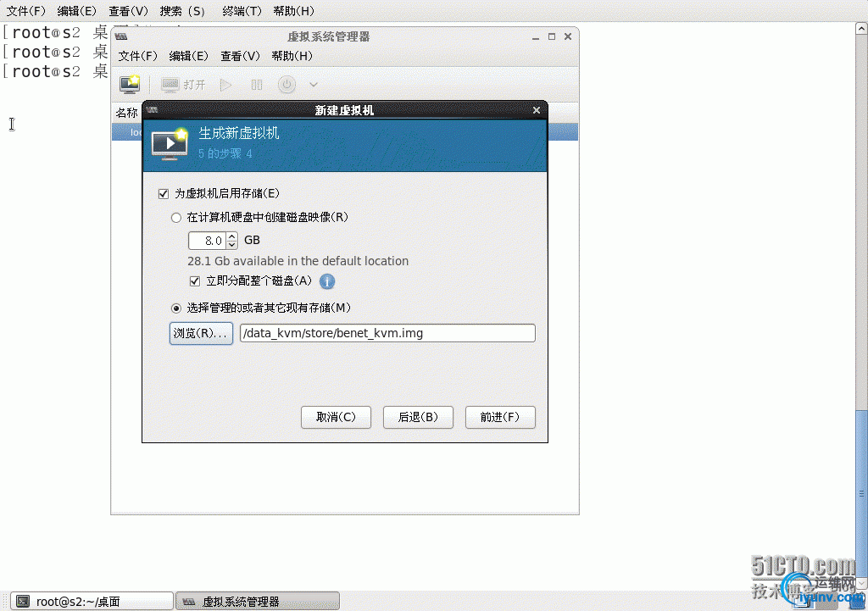Click the storage path input field

click(x=387, y=333)
